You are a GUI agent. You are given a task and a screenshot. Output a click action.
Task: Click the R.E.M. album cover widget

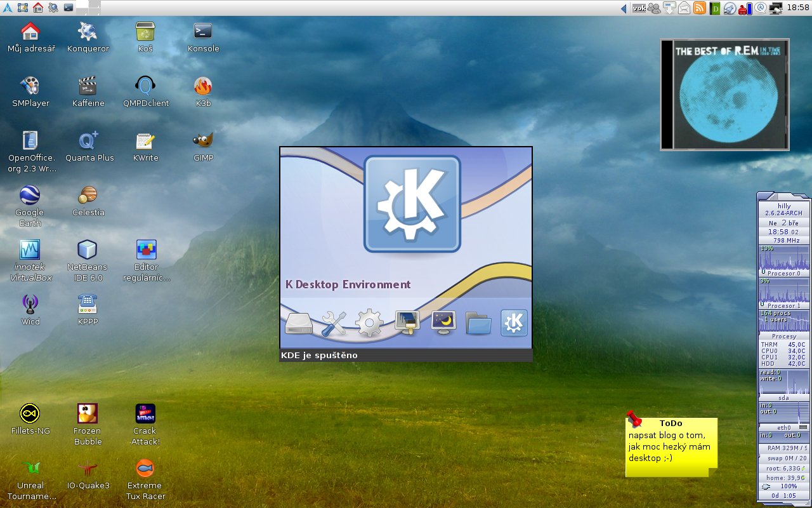tap(724, 95)
